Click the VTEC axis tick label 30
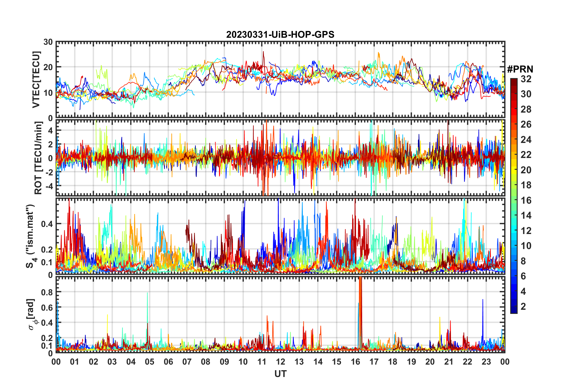The height and width of the screenshot is (392, 561). click(x=48, y=42)
